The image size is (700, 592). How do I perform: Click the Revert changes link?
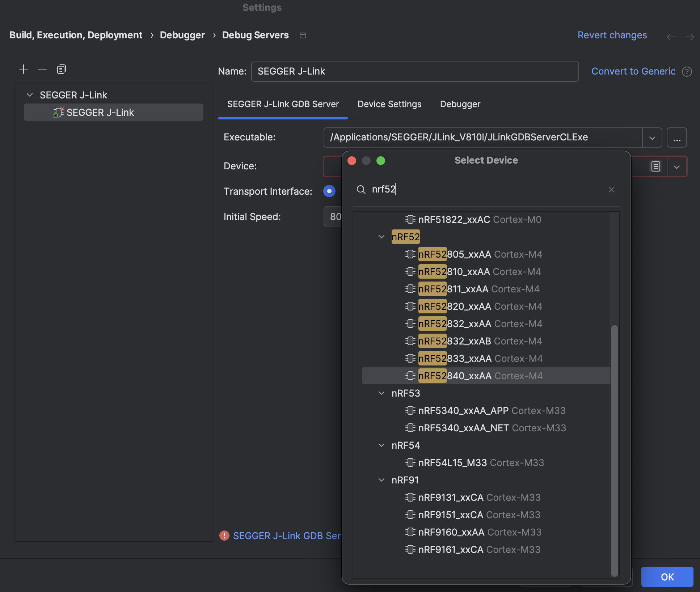point(612,35)
